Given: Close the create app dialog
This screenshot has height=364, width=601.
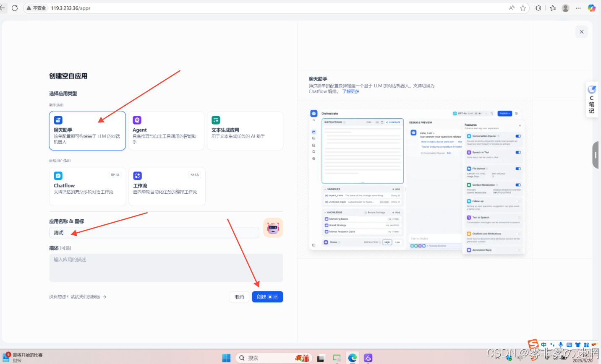Looking at the screenshot, I should 582,32.
